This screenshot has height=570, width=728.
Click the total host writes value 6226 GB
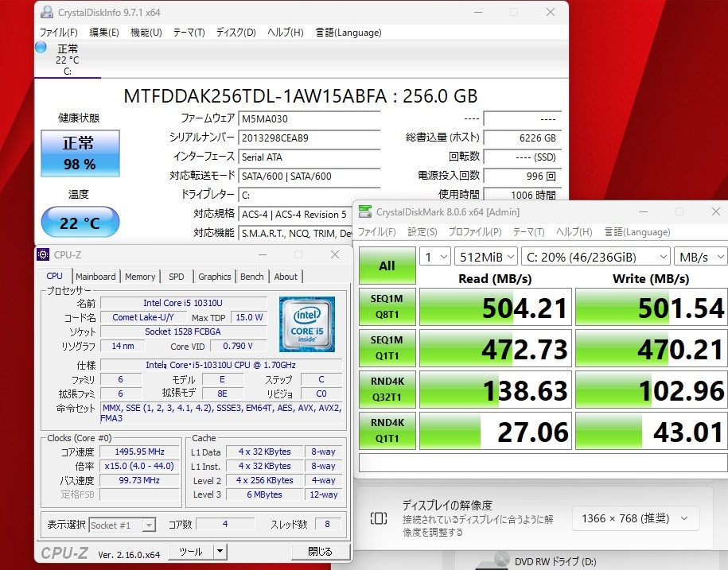pos(522,138)
